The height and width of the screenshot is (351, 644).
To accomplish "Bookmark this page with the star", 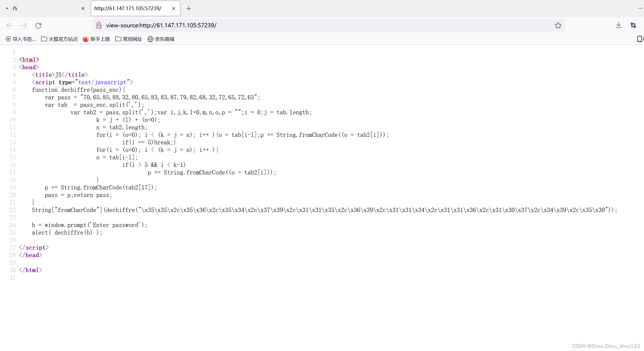I will click(x=558, y=25).
